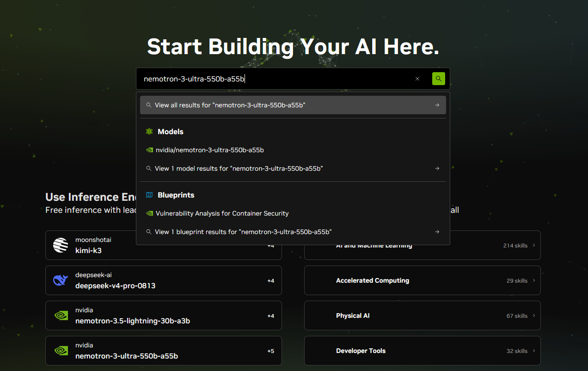The height and width of the screenshot is (371, 588).
Task: Click the 29 skills count label
Action: click(517, 281)
